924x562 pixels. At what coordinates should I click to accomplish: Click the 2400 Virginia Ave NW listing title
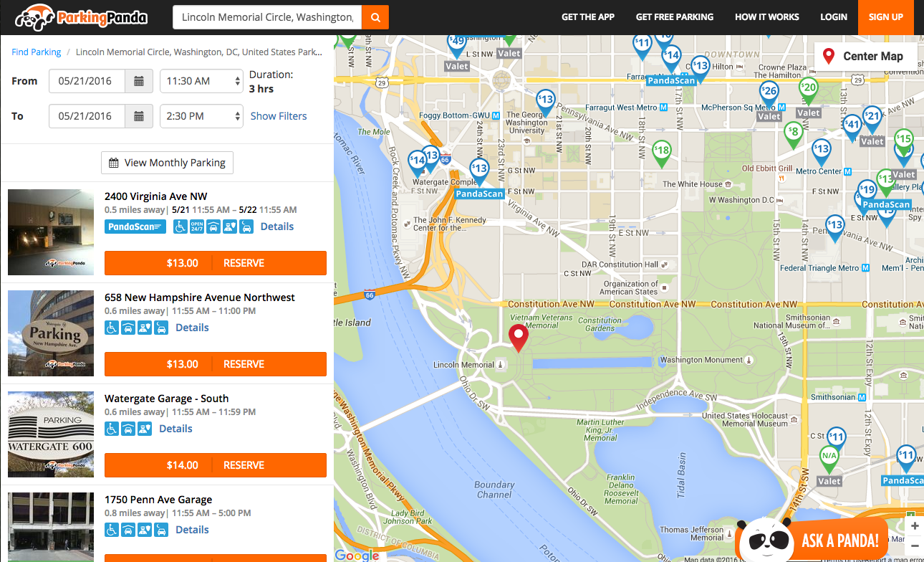pos(155,196)
